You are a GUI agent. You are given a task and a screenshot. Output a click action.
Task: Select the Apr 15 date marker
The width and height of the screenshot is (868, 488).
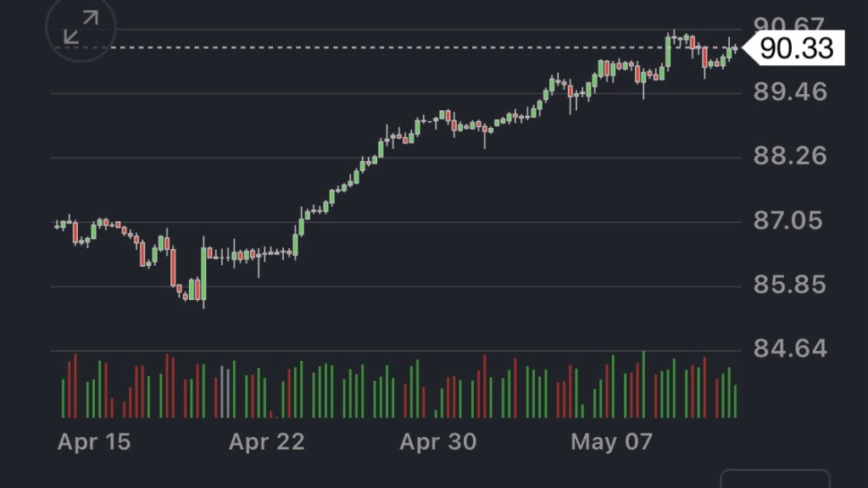pos(94,441)
